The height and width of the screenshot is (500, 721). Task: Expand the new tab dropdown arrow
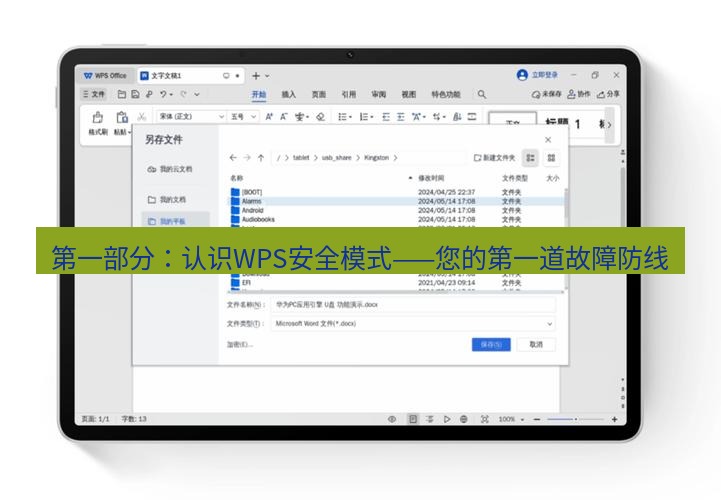click(x=267, y=76)
